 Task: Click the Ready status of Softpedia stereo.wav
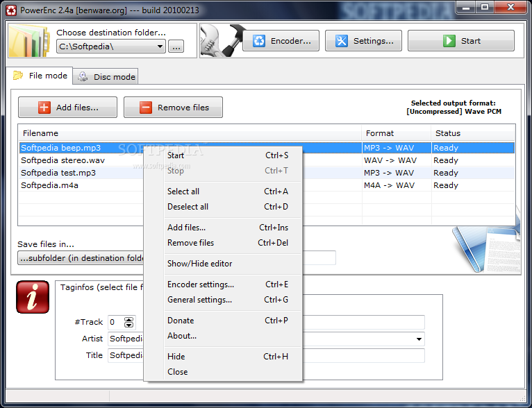point(446,160)
